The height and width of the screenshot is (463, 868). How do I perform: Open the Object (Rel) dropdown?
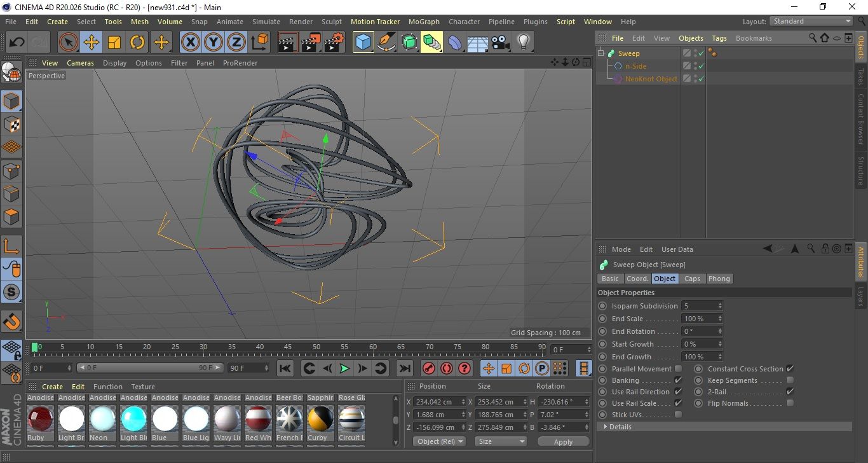[x=439, y=441]
